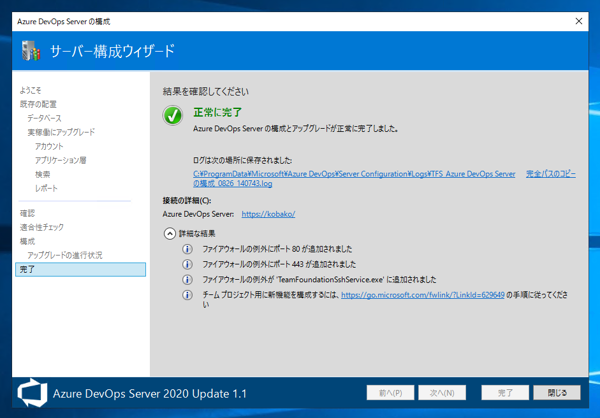Click the 閉じる button
Viewport: 600px width, 418px height.
click(x=557, y=393)
